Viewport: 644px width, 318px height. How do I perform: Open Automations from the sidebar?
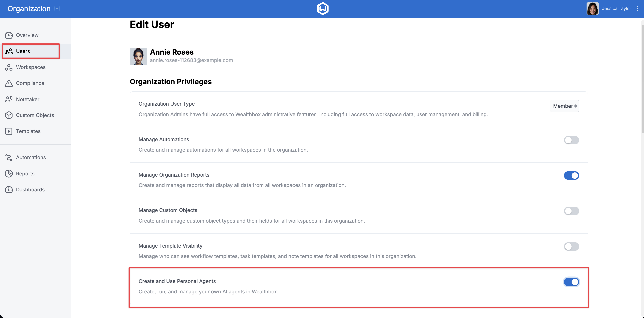point(35,157)
